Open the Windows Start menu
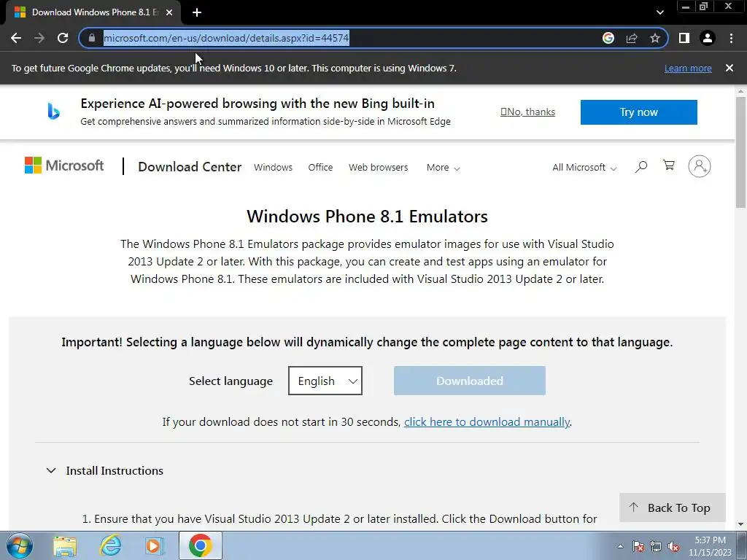Viewport: 747px width, 560px height. (x=20, y=545)
